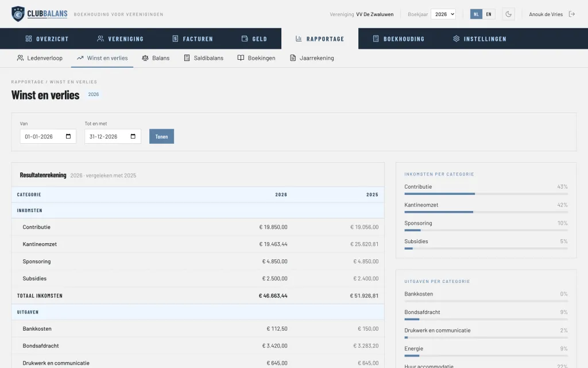Navigate to the Geld section
The width and height of the screenshot is (588, 368).
[x=254, y=39]
